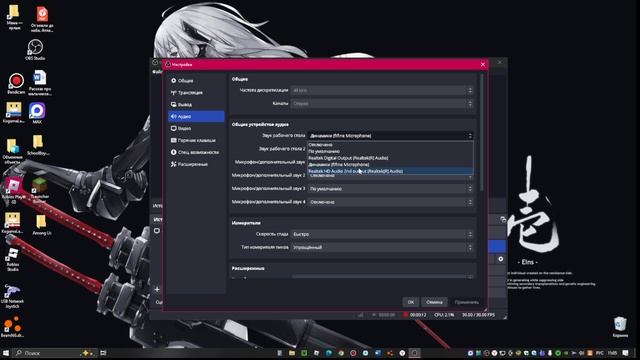
Task: Open the MAX desktop shortcut
Action: [37, 113]
